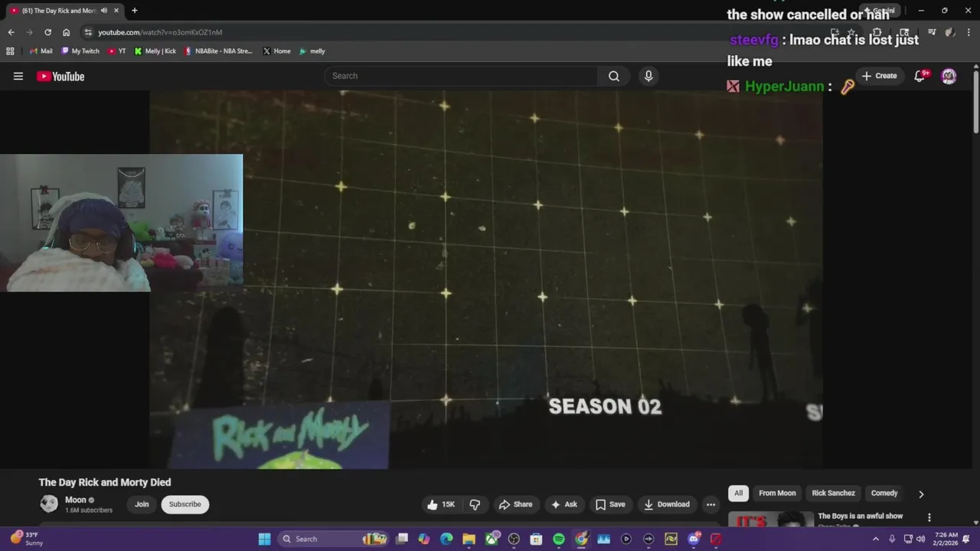Screen dimensions: 980x551
Task: Click the browser address bar URL
Action: (160, 32)
